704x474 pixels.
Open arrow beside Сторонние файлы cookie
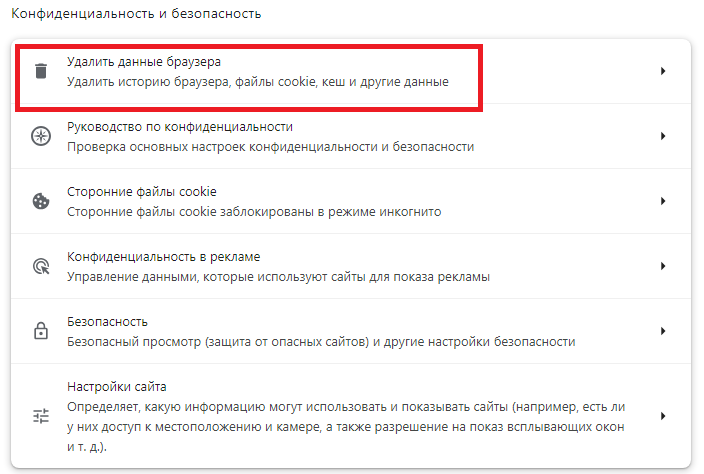click(662, 201)
